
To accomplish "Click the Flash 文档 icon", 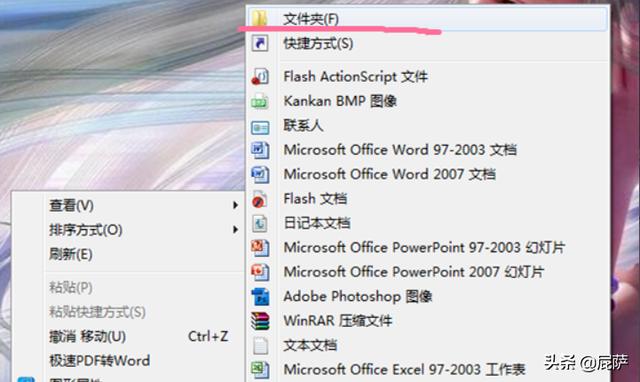I will pos(260,199).
